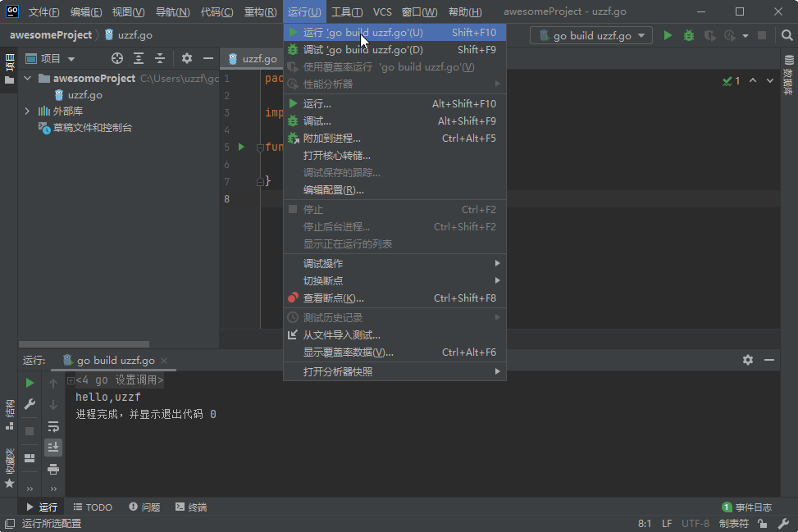Hide the project panel with minus icon
This screenshot has width=798, height=532.
point(208,58)
